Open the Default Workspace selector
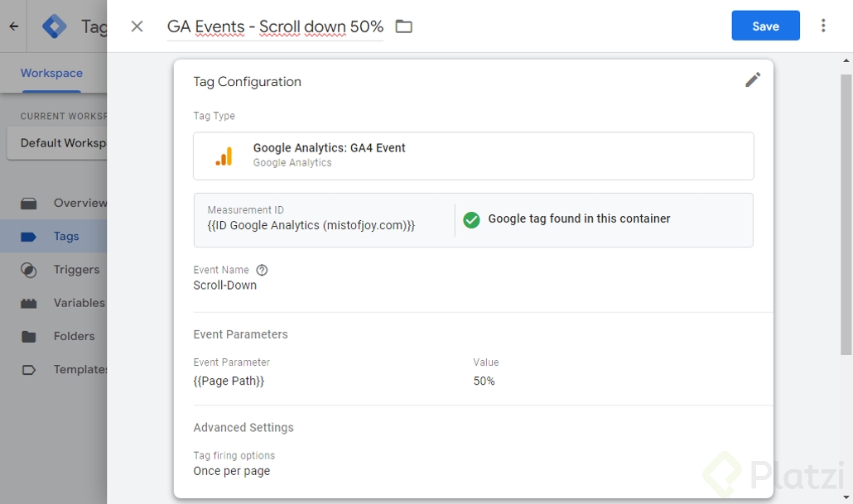The image size is (853, 504). tap(58, 143)
